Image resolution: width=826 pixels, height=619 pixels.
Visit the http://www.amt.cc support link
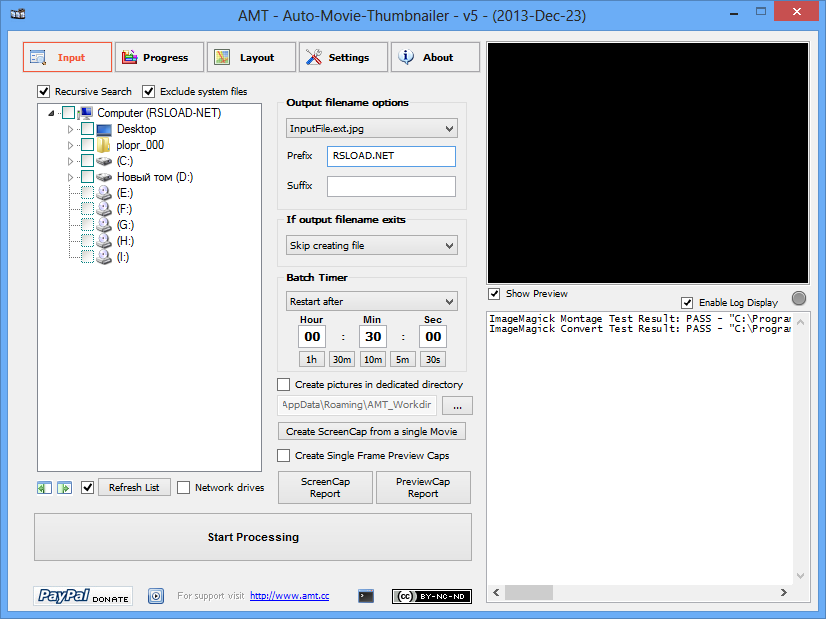click(x=289, y=595)
